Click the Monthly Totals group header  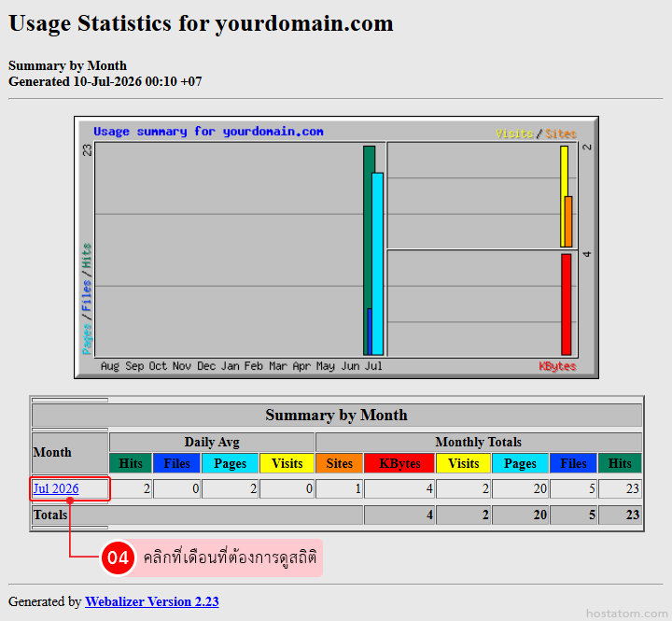478,442
